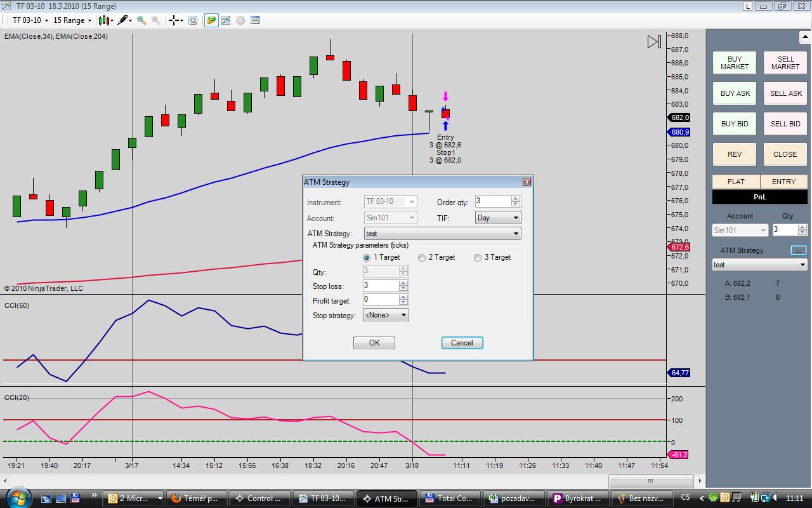Viewport: 812px width, 508px height.
Task: Open the 15 Range interval menu
Action: pos(72,20)
